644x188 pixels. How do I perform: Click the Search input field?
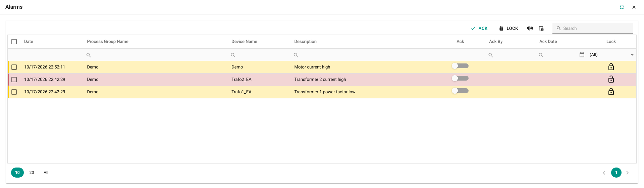(593, 28)
